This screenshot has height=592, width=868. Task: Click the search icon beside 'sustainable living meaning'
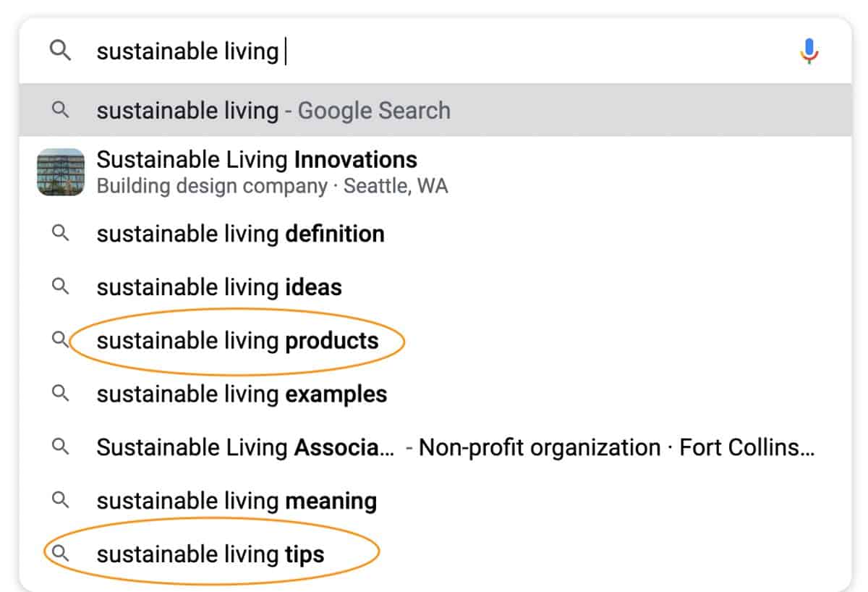click(x=61, y=500)
